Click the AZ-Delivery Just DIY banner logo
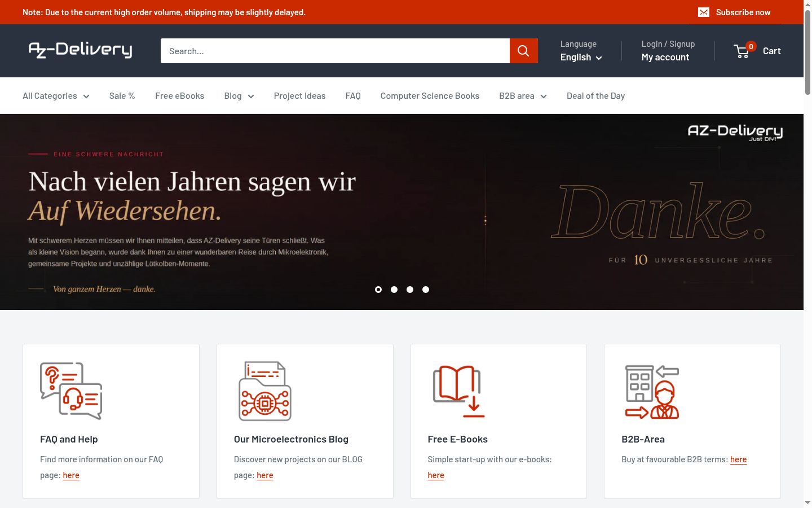The image size is (812, 508). [x=735, y=133]
